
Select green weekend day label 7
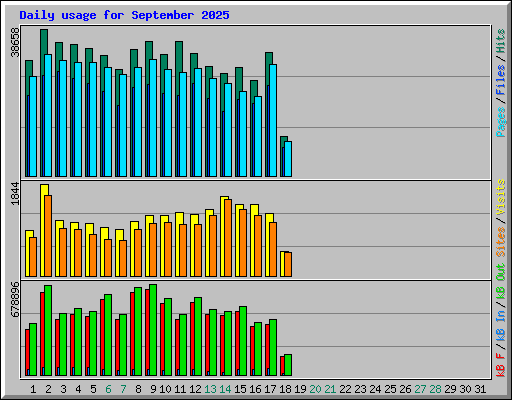tap(123, 389)
